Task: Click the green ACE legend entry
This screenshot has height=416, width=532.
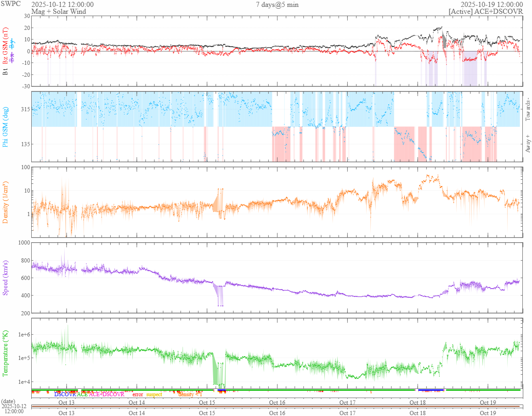Action: (x=82, y=394)
